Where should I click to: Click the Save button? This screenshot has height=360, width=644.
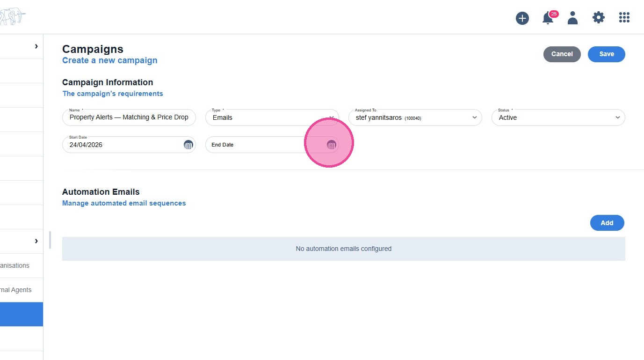tap(607, 54)
